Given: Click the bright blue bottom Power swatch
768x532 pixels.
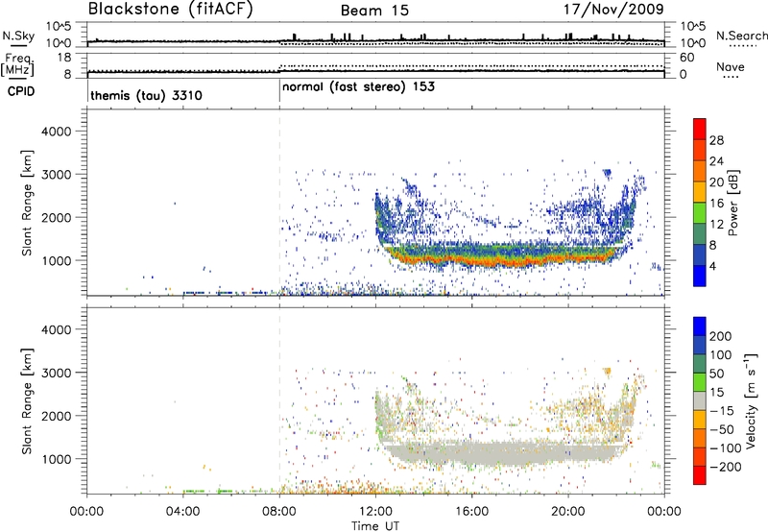Looking at the screenshot, I should coord(700,276).
